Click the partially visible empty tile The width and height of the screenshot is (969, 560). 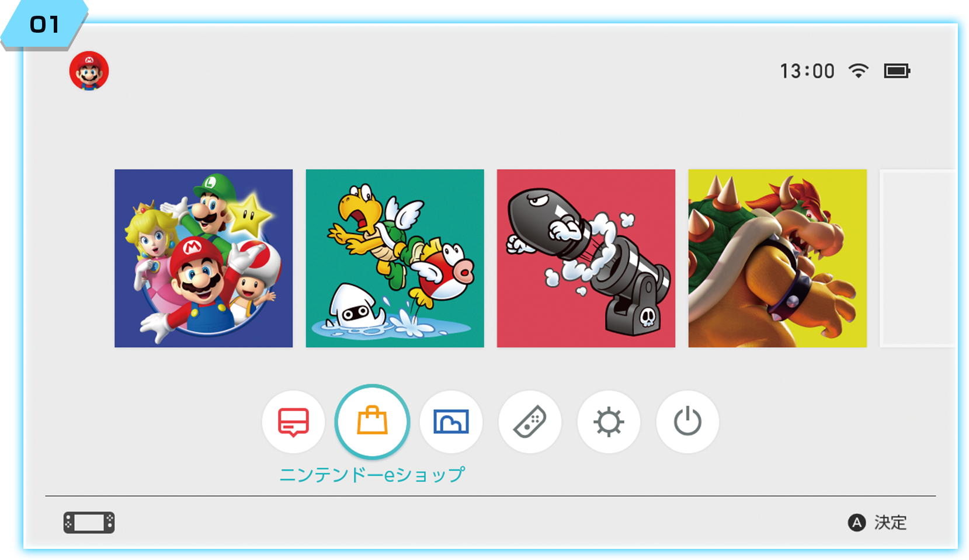pos(917,258)
